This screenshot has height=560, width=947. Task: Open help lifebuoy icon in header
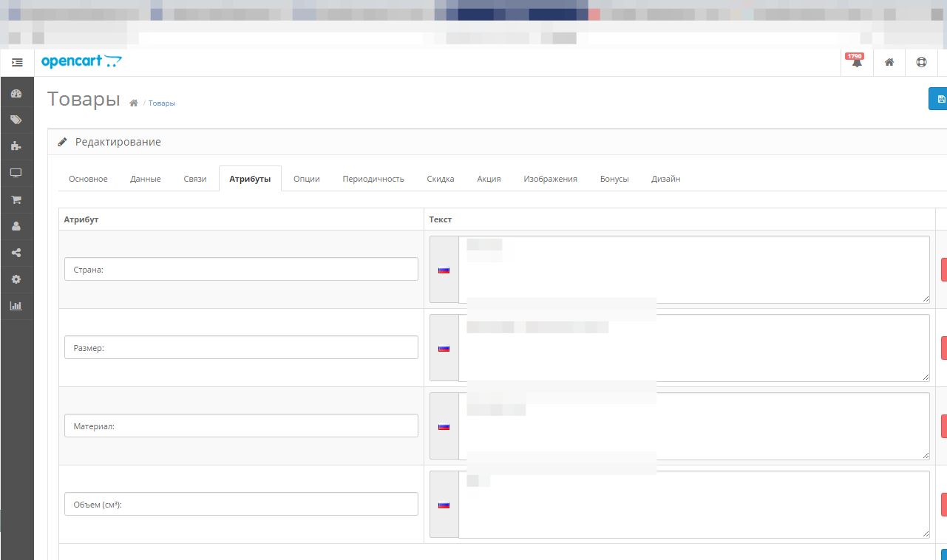[x=921, y=63]
